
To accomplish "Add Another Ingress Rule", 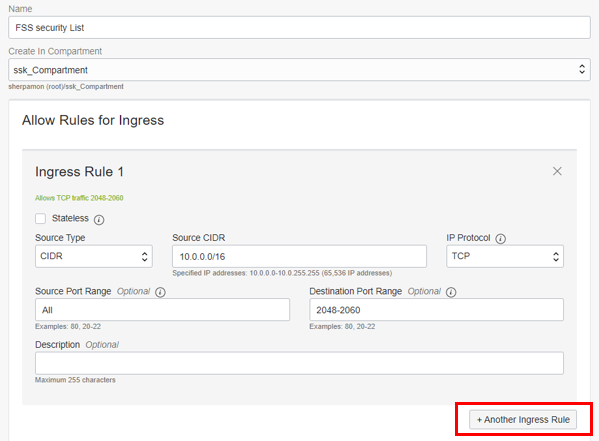I will [523, 420].
